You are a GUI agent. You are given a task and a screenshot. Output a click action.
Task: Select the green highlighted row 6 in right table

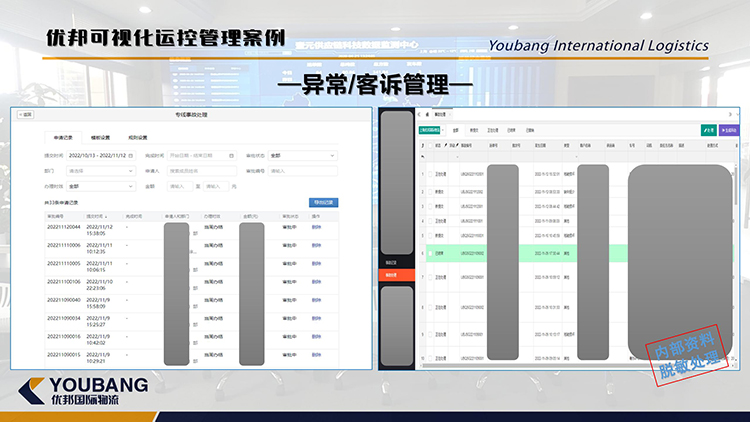[x=576, y=253]
